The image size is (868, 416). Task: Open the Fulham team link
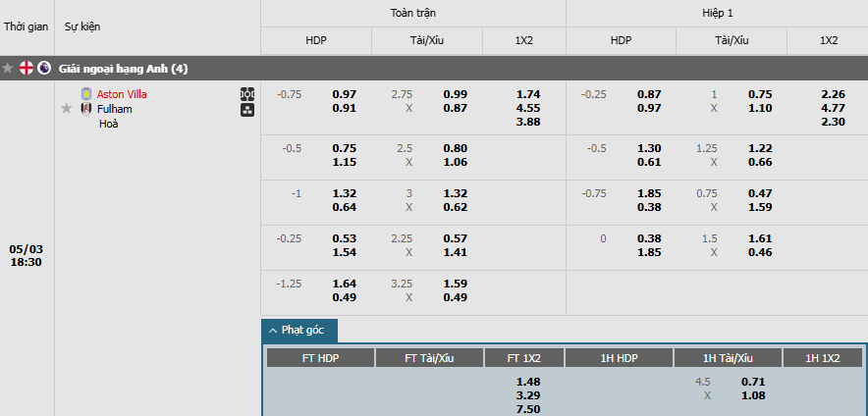tap(115, 109)
